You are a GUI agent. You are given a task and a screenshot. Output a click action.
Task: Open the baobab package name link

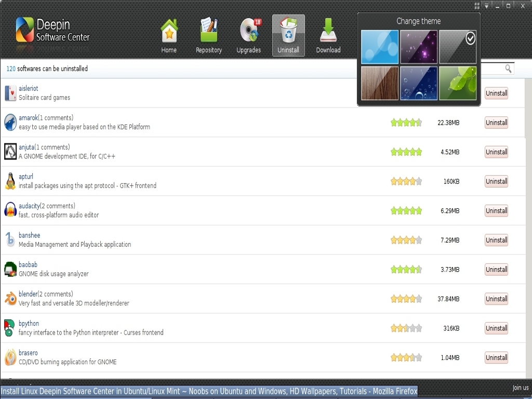tap(28, 264)
